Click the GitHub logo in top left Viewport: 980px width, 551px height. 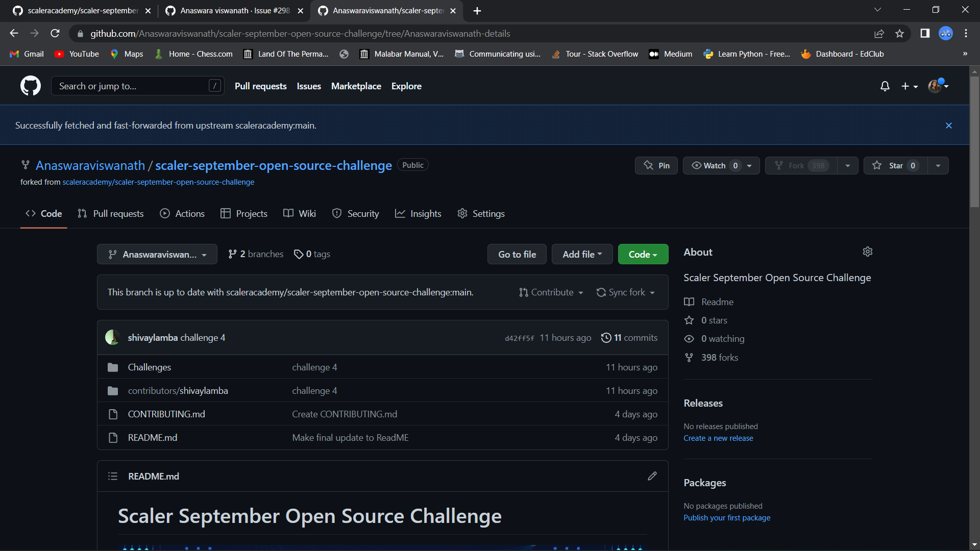point(30,85)
